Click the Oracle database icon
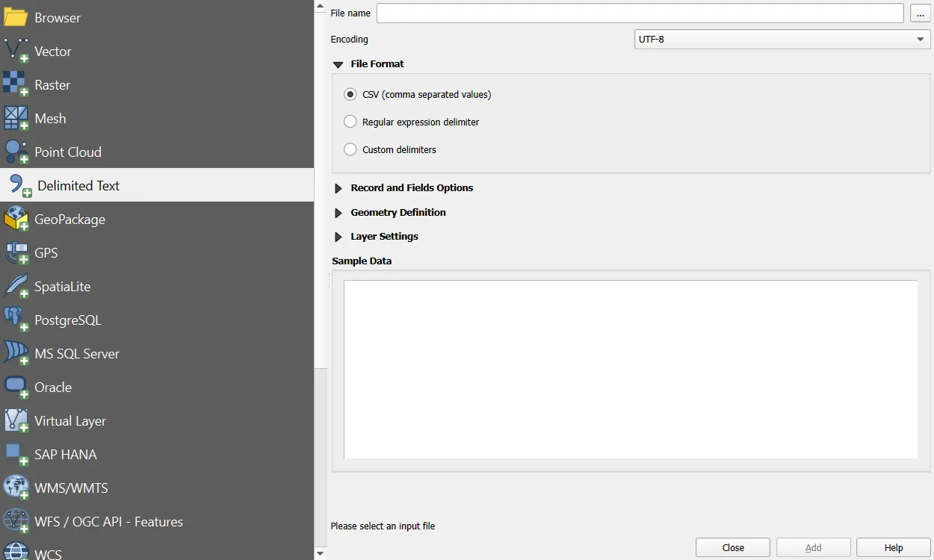The width and height of the screenshot is (934, 560). tap(16, 387)
